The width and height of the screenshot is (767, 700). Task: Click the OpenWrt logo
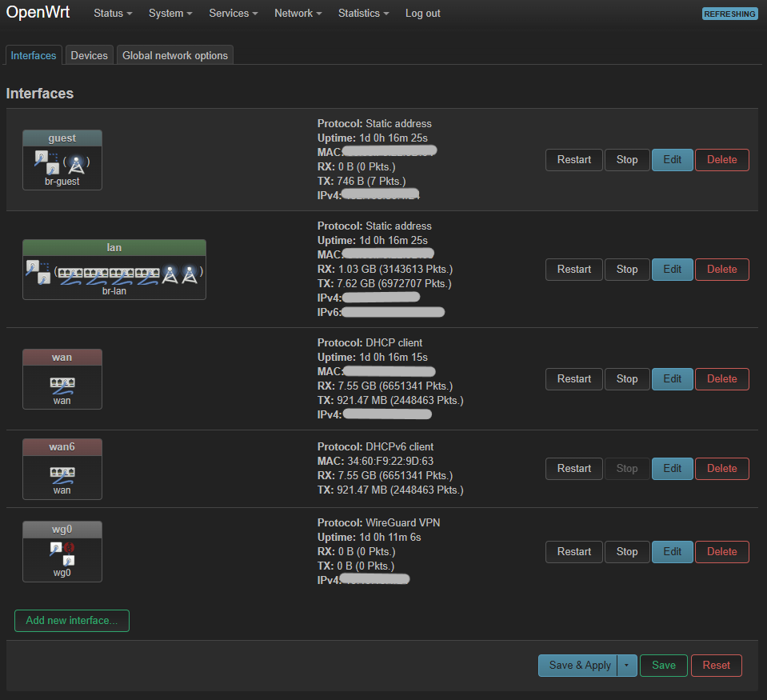[x=38, y=13]
